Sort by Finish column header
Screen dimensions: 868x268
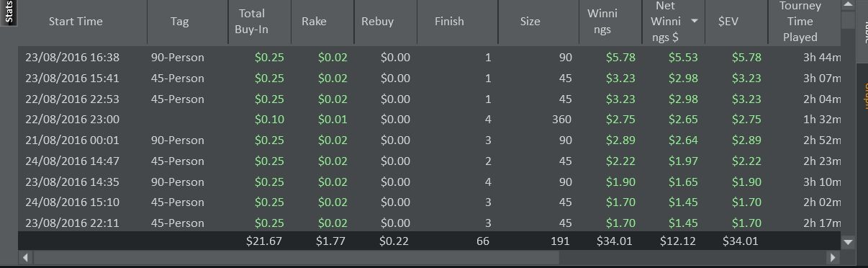point(449,22)
